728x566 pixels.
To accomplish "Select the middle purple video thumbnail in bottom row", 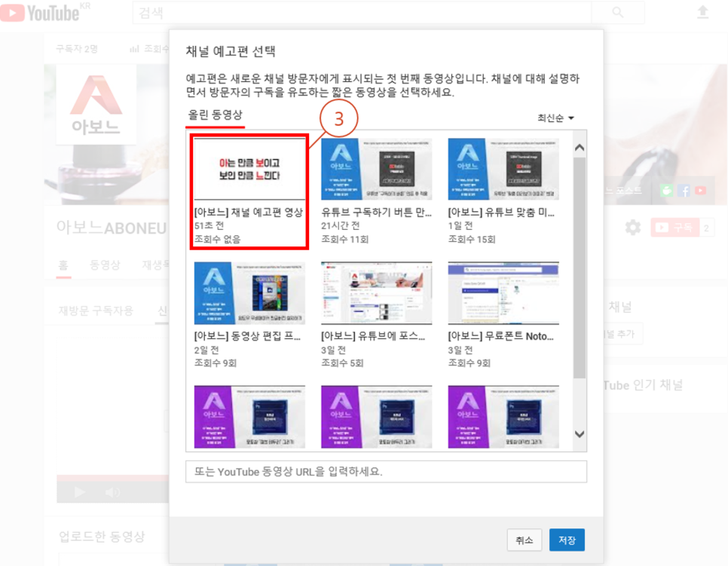I will (377, 417).
